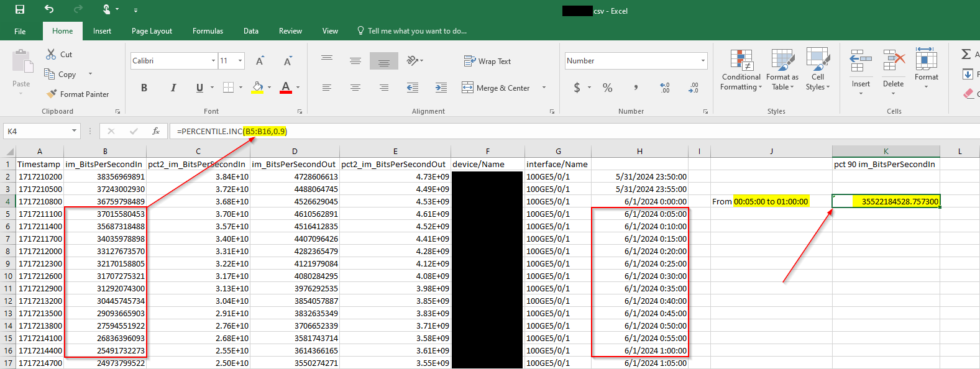
Task: Click the Undo arrow icon
Action: (x=49, y=9)
